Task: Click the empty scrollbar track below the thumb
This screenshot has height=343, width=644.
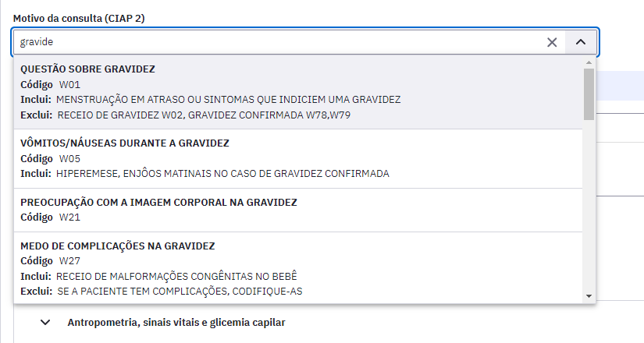Action: (589, 205)
